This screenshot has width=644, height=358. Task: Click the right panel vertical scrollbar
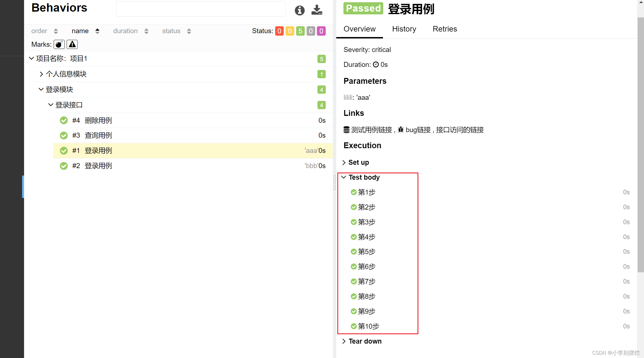[x=640, y=144]
